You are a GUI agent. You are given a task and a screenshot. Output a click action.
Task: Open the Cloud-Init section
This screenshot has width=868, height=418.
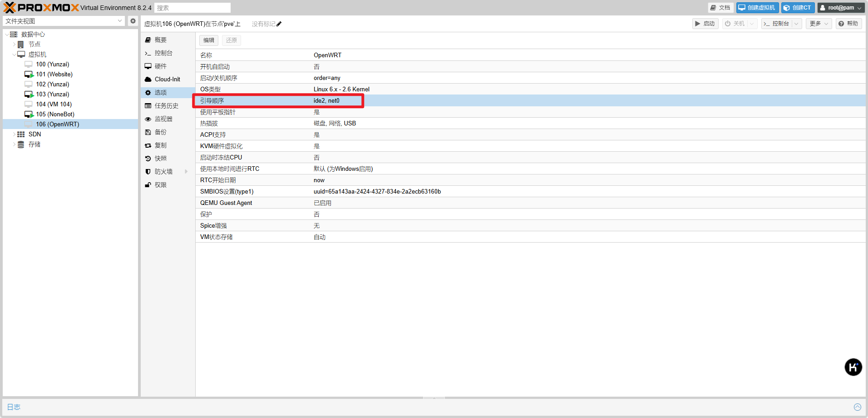point(167,79)
